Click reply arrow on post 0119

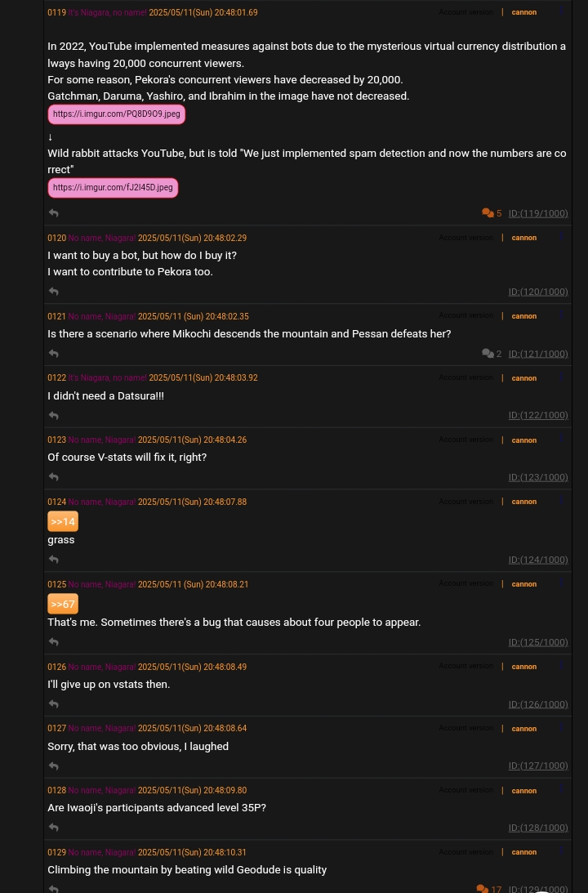[x=54, y=213]
